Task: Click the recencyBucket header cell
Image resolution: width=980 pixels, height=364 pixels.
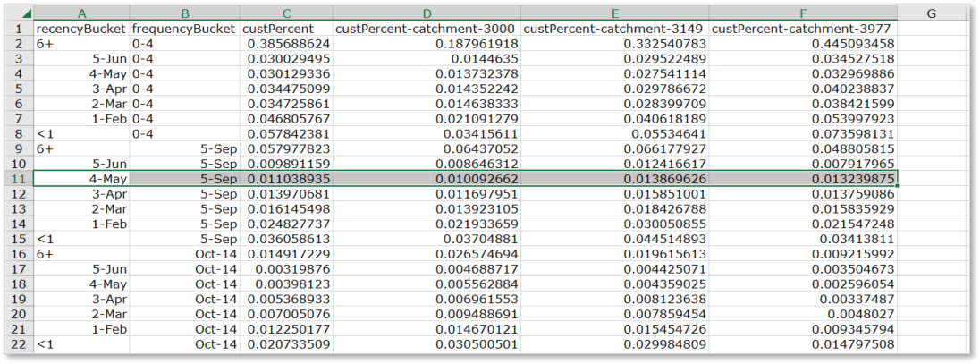Action: (81, 29)
